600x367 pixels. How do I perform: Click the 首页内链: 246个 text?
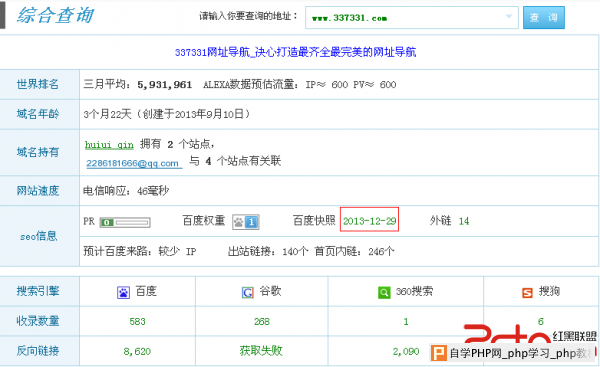pos(354,251)
